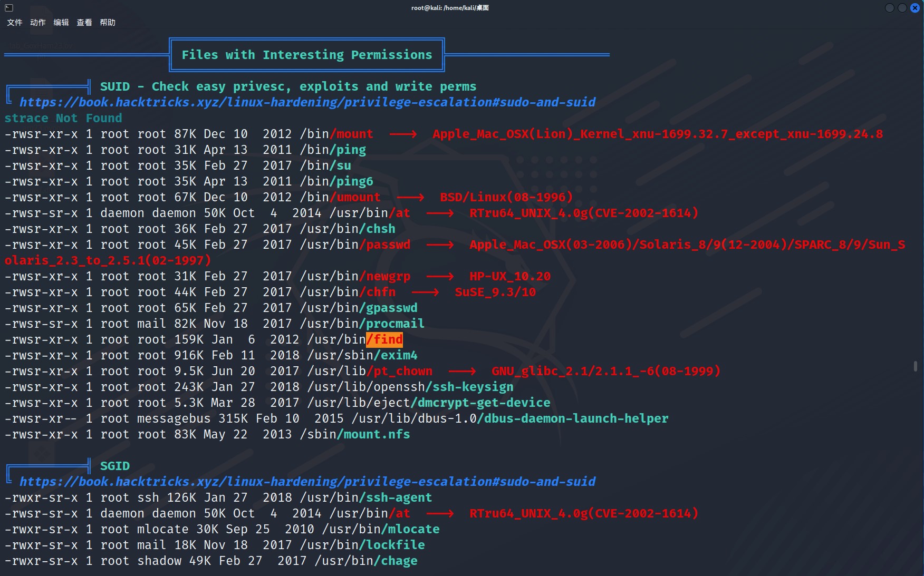
Task: Click the 'Files with Interesting Permissions' heading
Action: 307,55
